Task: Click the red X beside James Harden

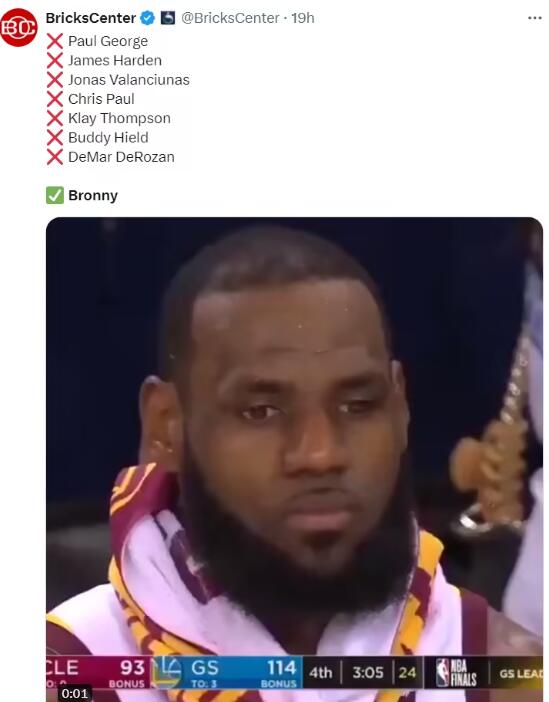Action: click(55, 60)
